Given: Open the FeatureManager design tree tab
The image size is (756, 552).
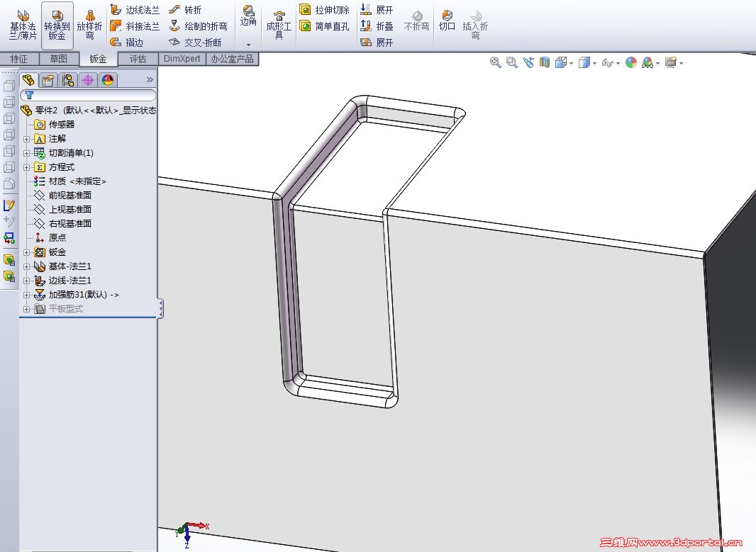Looking at the screenshot, I should coord(28,80).
